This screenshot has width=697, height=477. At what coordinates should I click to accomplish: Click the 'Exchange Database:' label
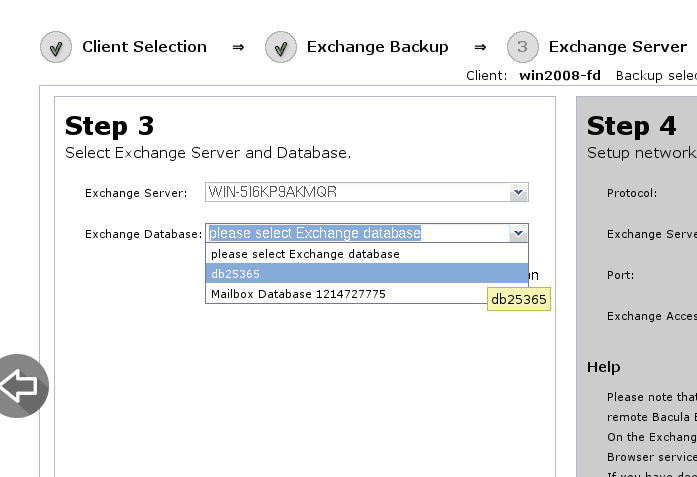[x=144, y=234]
